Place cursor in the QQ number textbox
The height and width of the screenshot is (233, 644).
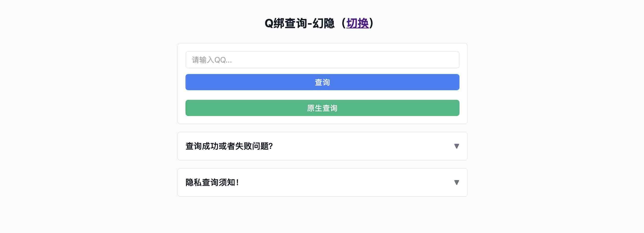tap(322, 60)
